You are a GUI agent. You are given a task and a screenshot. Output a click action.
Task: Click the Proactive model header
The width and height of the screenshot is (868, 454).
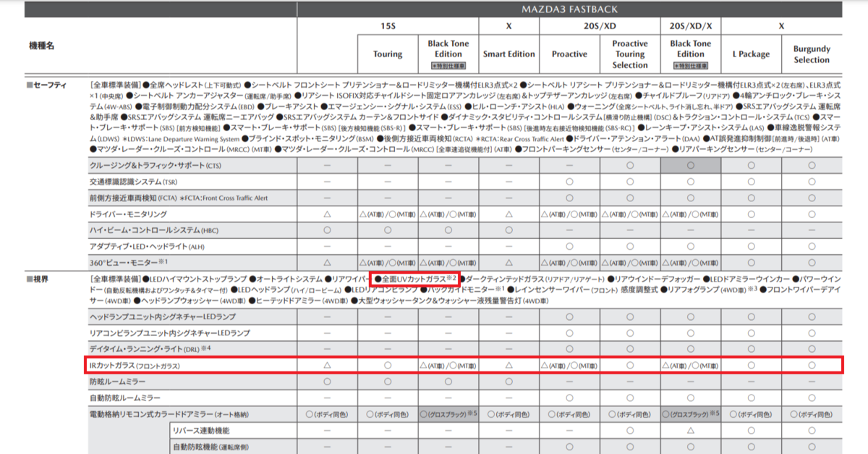click(569, 54)
